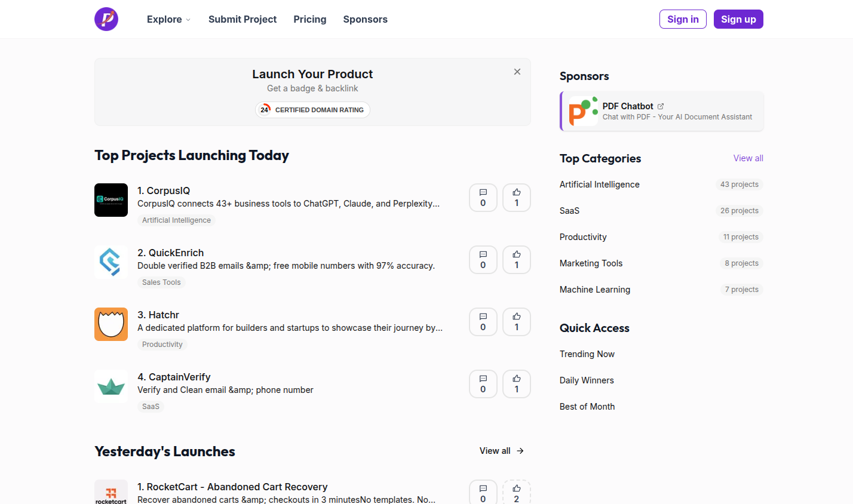Open the Productivity category in Top Categories
The image size is (853, 504).
click(583, 237)
